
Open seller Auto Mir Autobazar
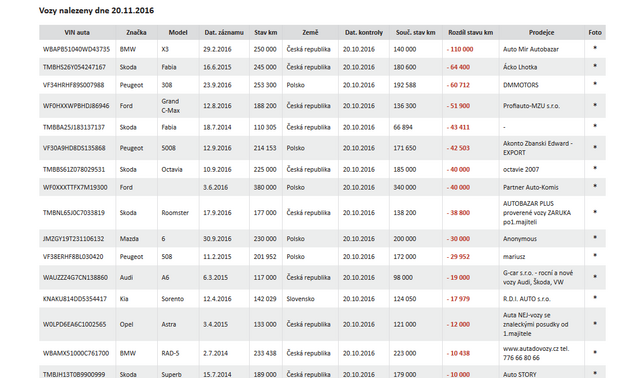click(x=531, y=49)
